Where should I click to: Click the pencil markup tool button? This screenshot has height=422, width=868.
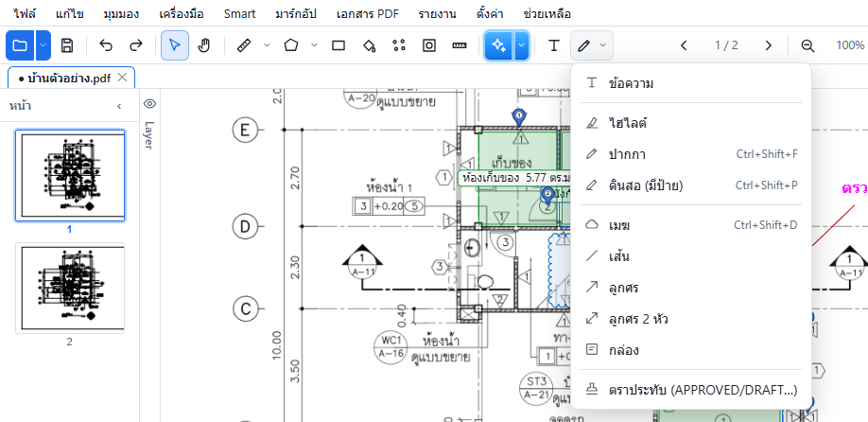pos(583,45)
